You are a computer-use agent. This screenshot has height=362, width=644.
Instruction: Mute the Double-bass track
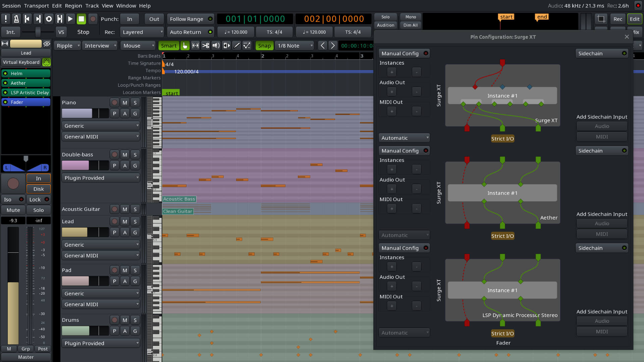tap(124, 155)
